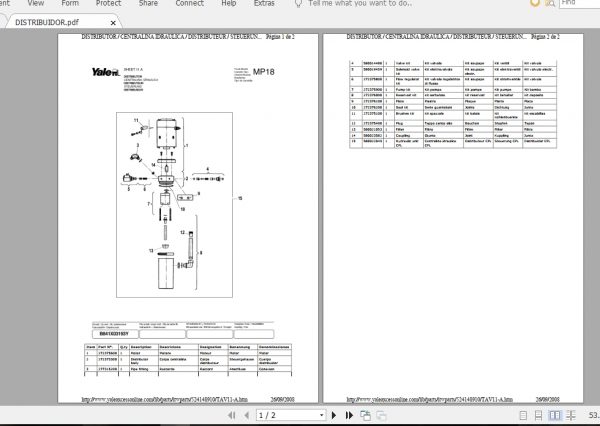The image size is (600, 426).
Task: Click the 'Distributor body' cell on page 1
Action: pyautogui.click(x=144, y=361)
